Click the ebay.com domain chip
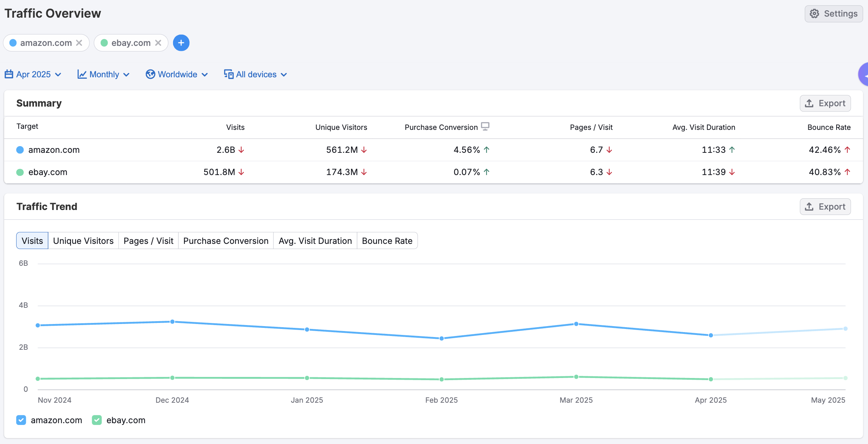 (131, 43)
